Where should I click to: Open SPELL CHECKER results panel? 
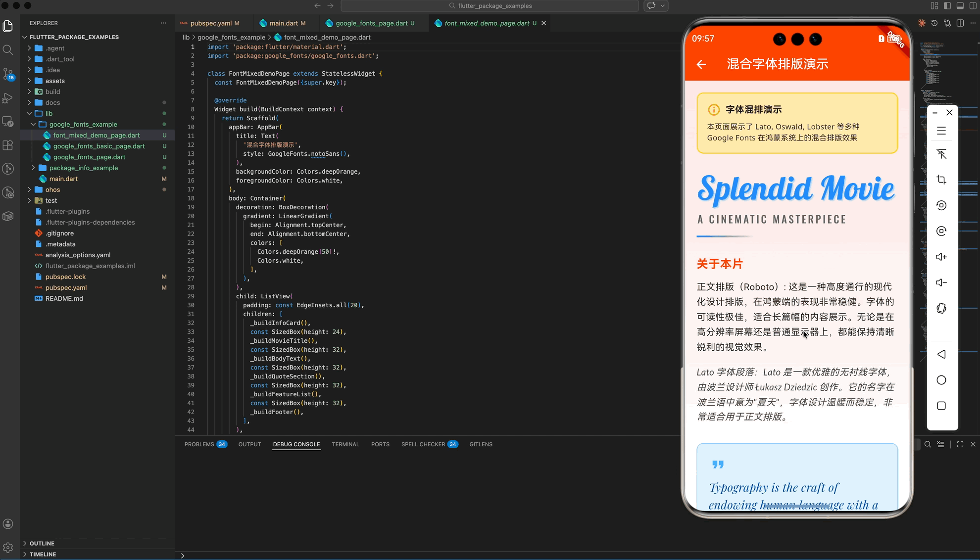[429, 444]
